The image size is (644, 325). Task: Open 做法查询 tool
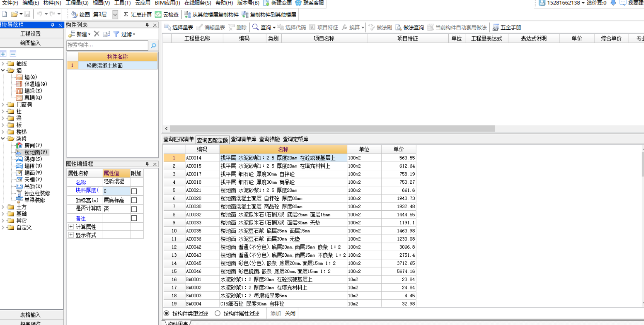(x=409, y=27)
